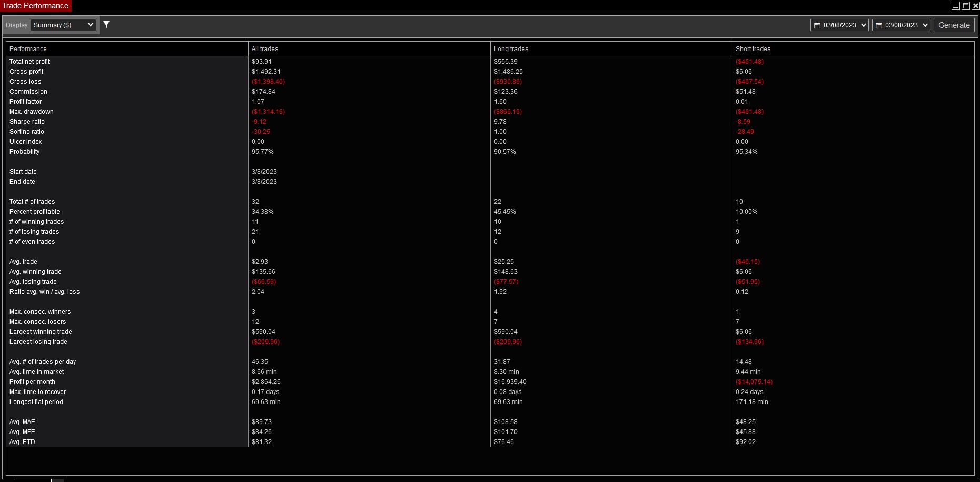Viewport: 980px width, 482px height.
Task: Select the Profit per month row label
Action: (x=32, y=382)
